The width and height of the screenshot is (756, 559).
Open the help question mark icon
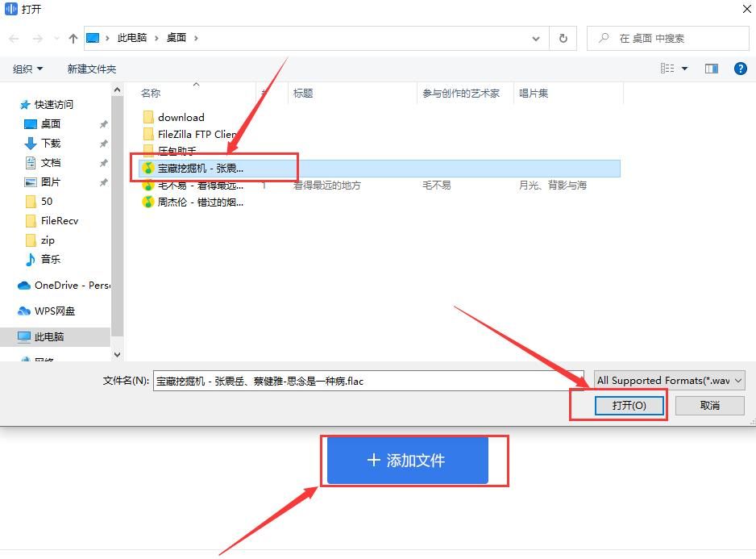pos(741,69)
